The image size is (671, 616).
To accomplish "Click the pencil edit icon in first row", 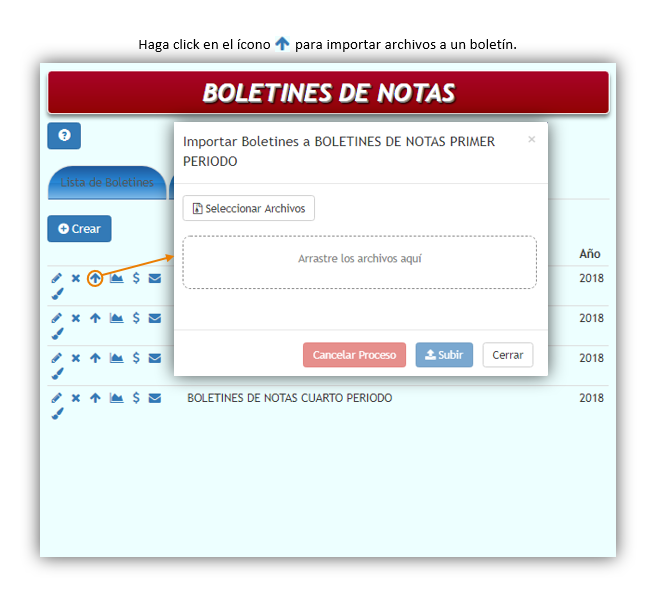I will point(56,278).
